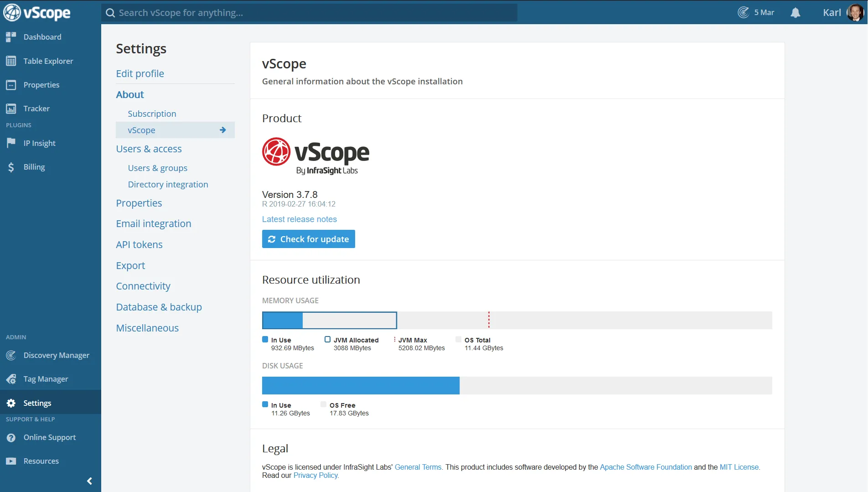Viewport: 868px width, 492px height.
Task: Click 5208.02 MBytes JVM Max value
Action: pyautogui.click(x=422, y=348)
